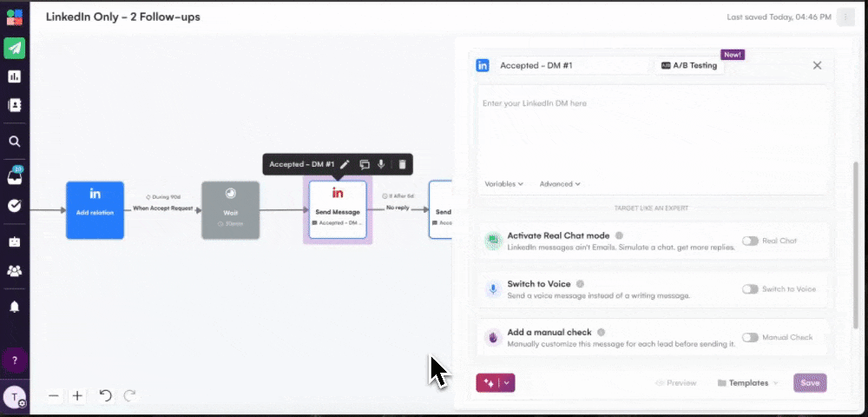Click the undo arrow icon
This screenshot has width=868, height=417.
[x=106, y=395]
